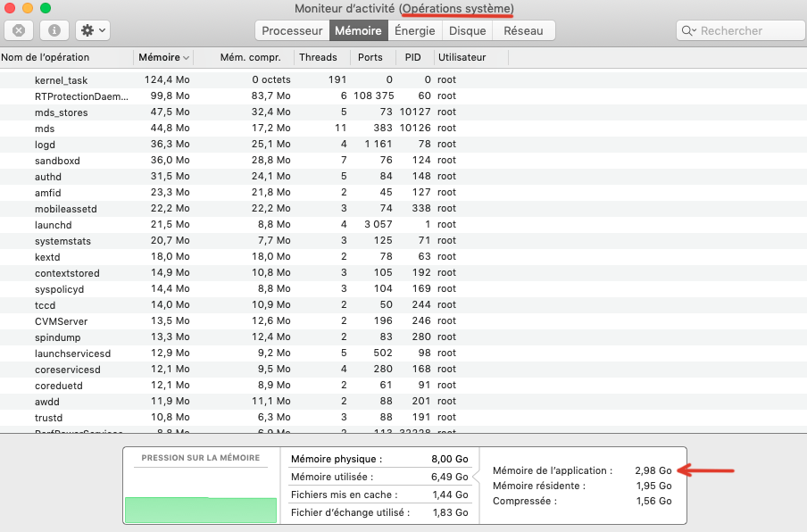Click the Mémoire physique 8,00 Go value

click(450, 459)
